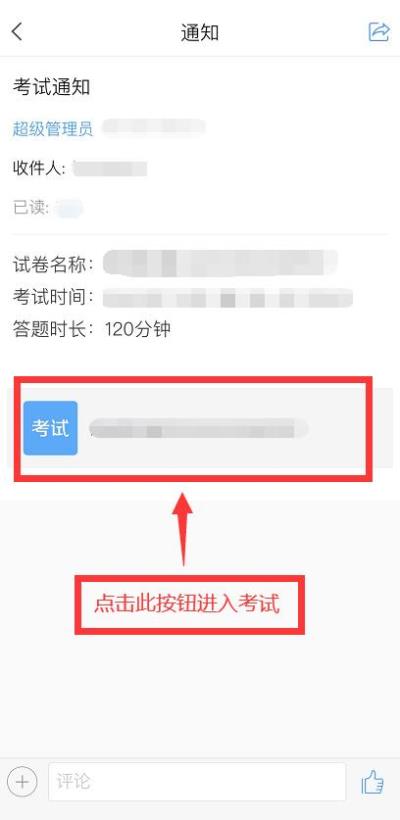Focus the 评论 comment input field
This screenshot has height=820, width=400.
(197, 782)
